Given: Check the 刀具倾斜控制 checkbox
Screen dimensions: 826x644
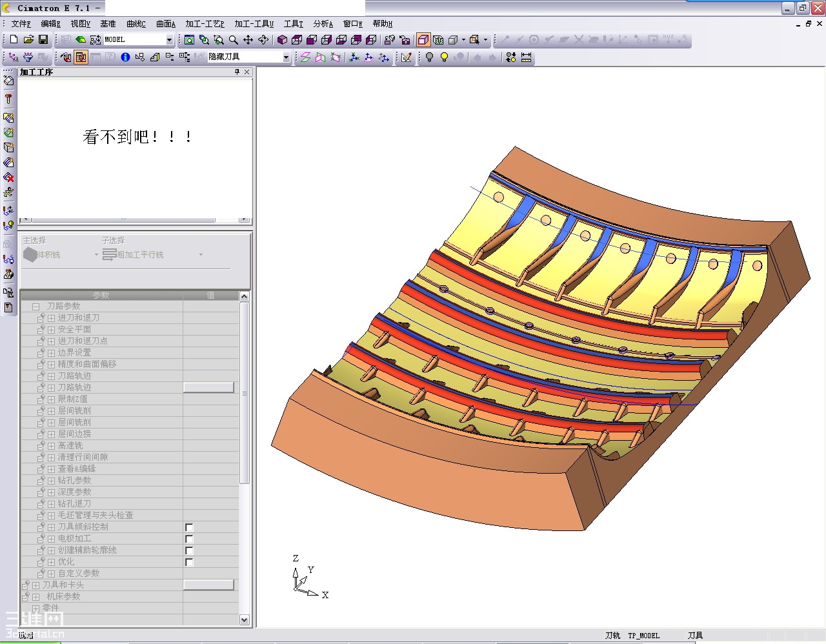Looking at the screenshot, I should point(189,527).
